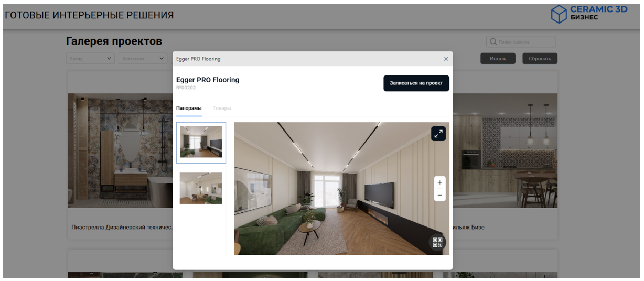
Task: Close the Egger PRO Flooring dialog
Action: [446, 59]
